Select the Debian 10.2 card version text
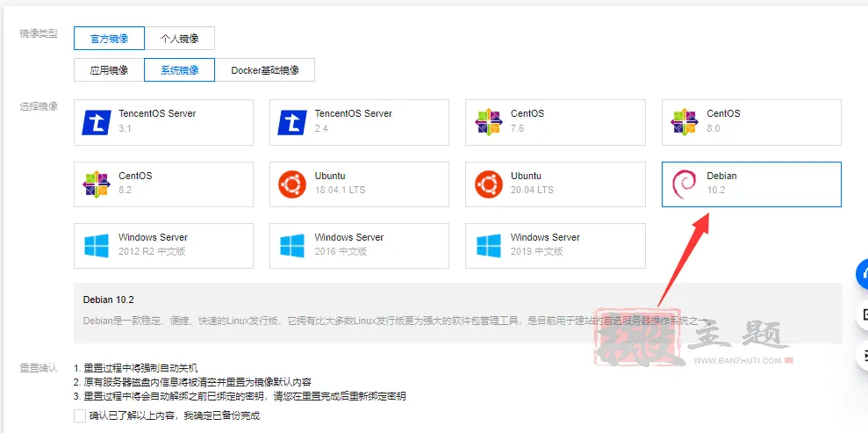 point(716,190)
